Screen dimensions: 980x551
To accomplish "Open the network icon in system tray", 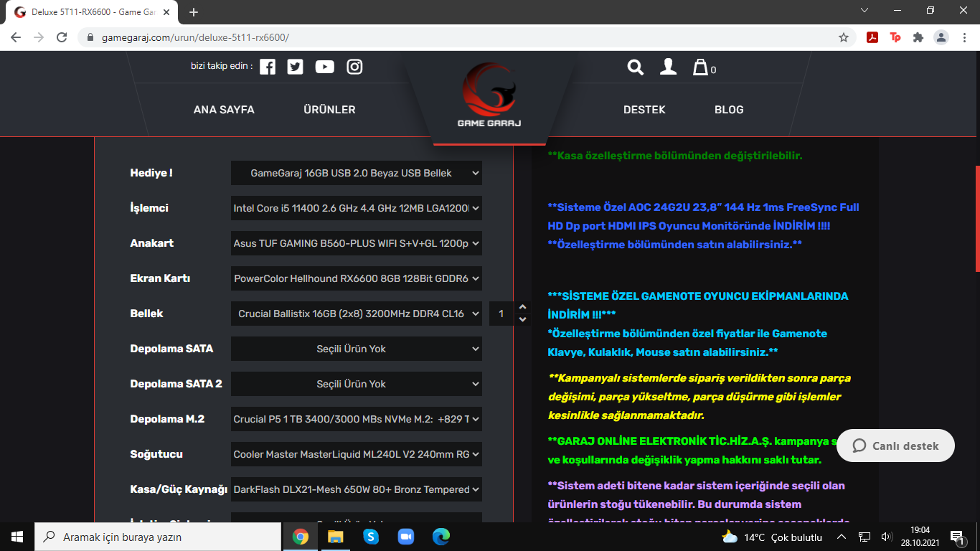I will [x=864, y=537].
